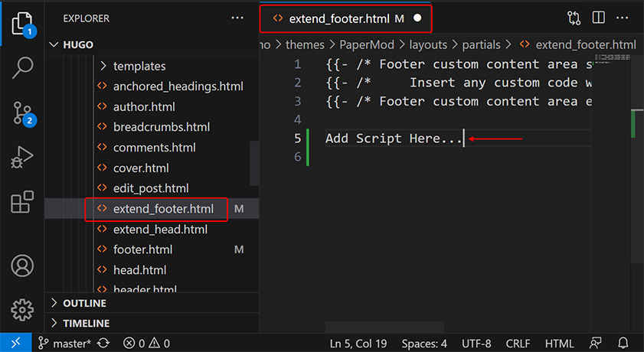Split the editor to the right
Screen dimensions: 644x352
click(598, 18)
